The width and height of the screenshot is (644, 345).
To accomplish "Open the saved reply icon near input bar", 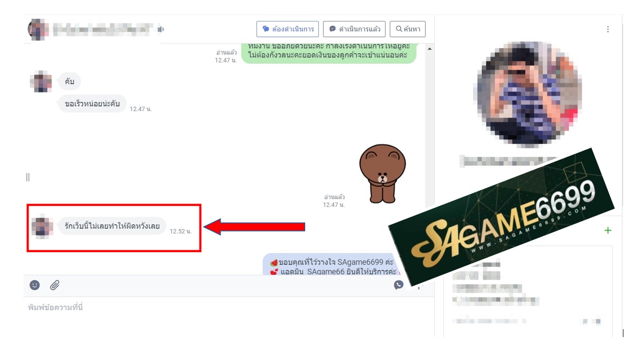I will pyautogui.click(x=398, y=285).
